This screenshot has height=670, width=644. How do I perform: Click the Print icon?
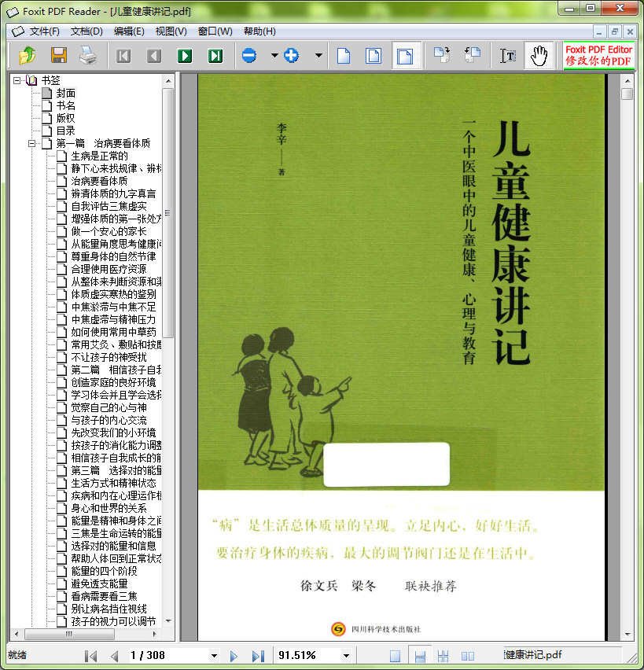88,56
